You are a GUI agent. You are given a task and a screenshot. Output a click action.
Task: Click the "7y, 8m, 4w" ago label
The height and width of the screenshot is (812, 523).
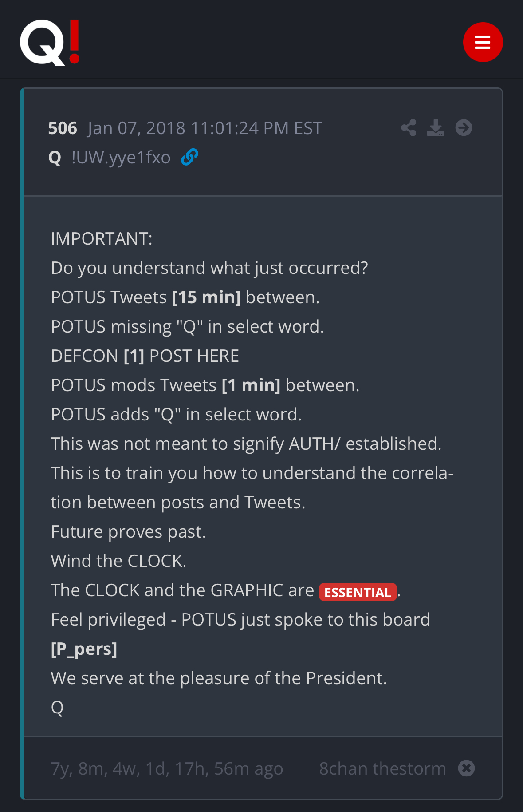point(167,768)
